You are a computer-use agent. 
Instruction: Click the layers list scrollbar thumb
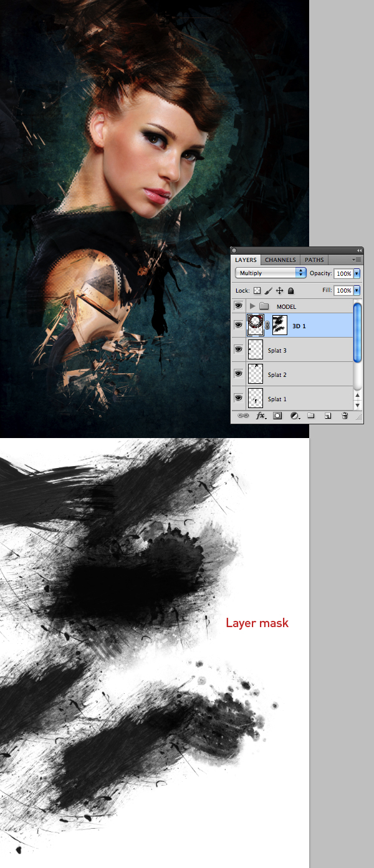pos(357,331)
